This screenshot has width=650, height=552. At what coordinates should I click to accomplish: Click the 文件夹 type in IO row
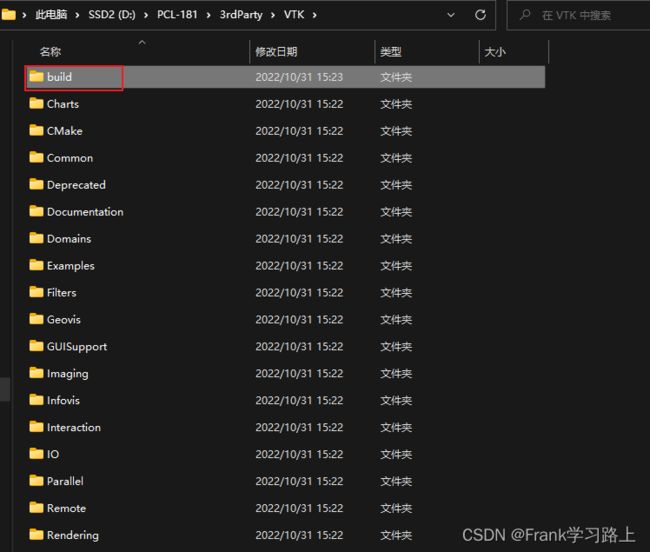396,454
